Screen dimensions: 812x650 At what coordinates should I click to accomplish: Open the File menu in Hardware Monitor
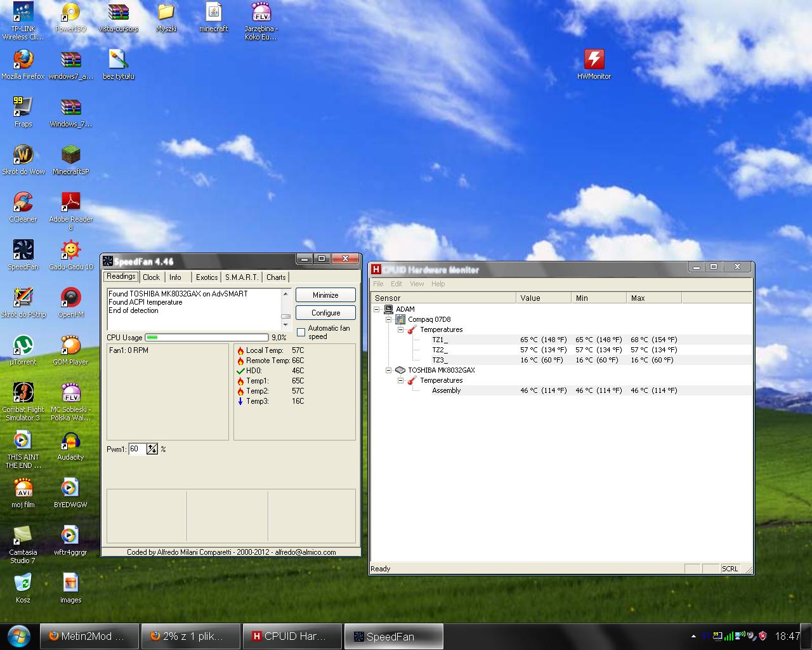[x=378, y=284]
